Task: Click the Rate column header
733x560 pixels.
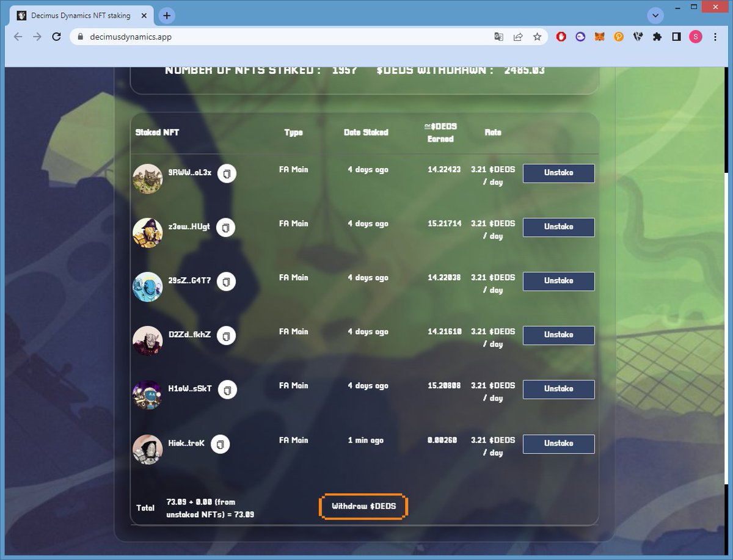Action: click(x=492, y=132)
